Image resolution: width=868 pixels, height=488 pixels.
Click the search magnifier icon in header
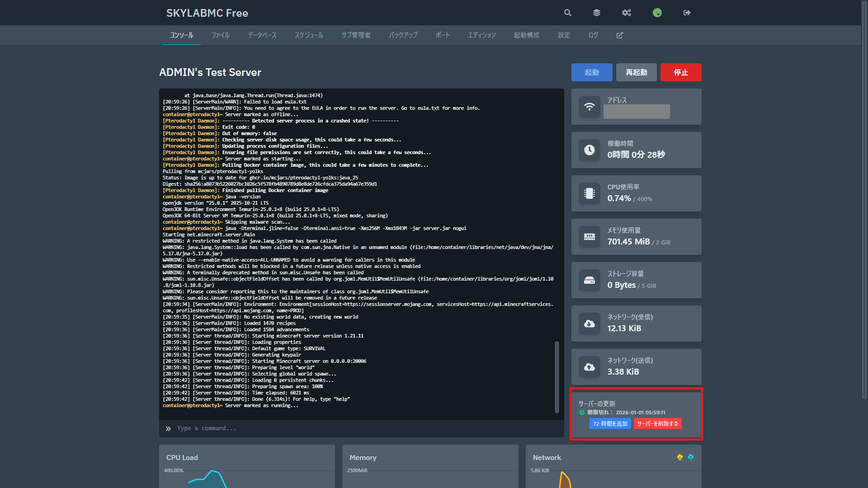tap(568, 13)
